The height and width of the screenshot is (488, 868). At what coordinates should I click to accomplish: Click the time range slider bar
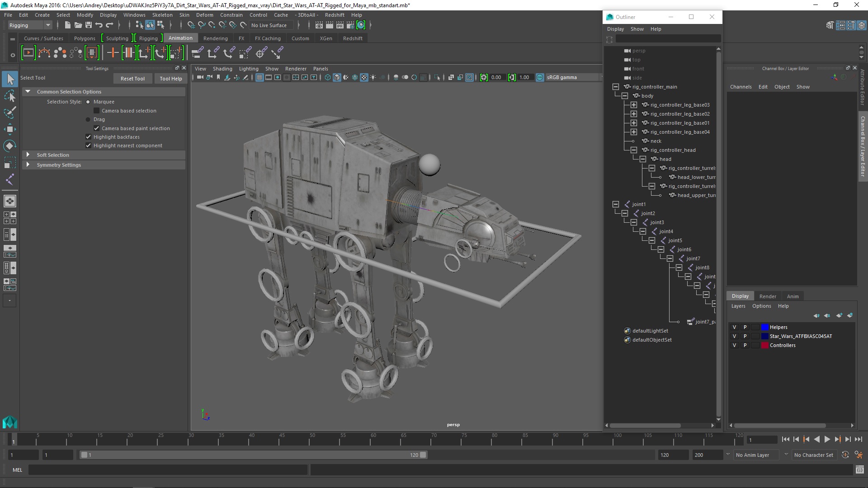click(253, 455)
